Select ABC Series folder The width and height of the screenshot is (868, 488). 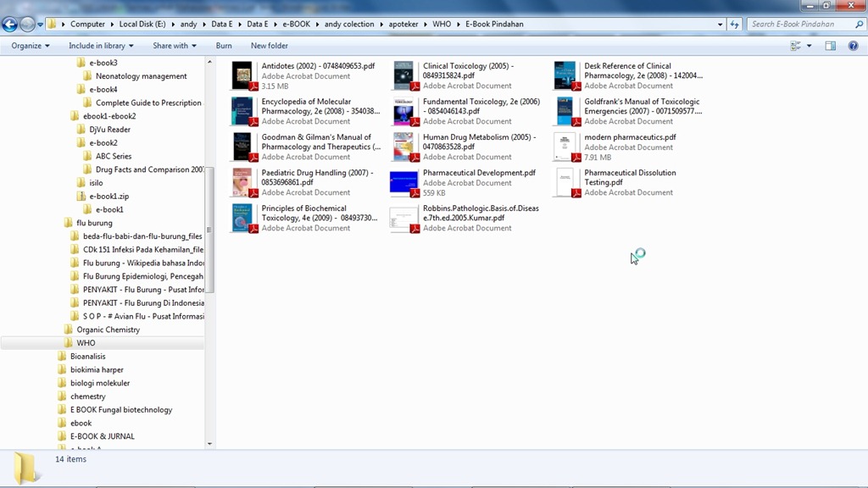coord(113,156)
